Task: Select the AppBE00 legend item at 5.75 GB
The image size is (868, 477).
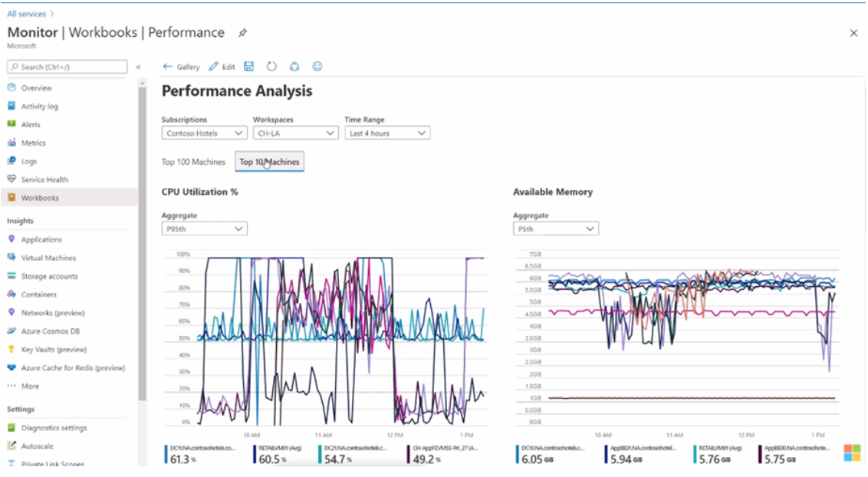Action: (795, 454)
